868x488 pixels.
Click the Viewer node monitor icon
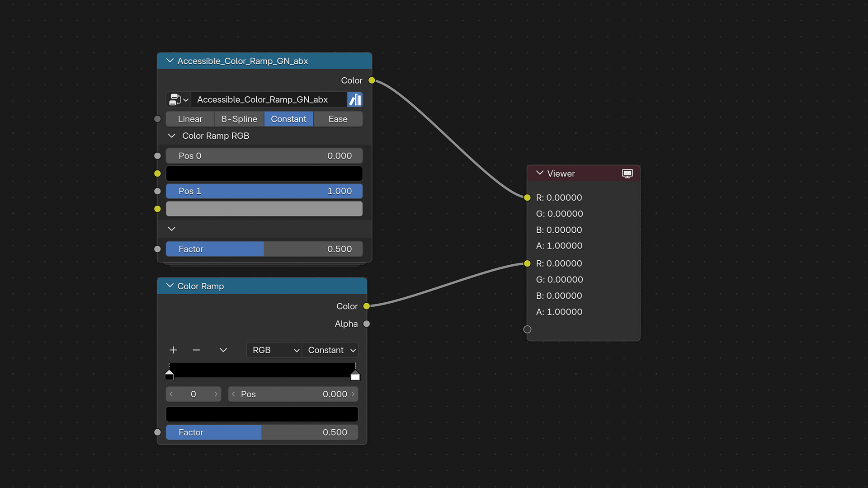(x=627, y=174)
